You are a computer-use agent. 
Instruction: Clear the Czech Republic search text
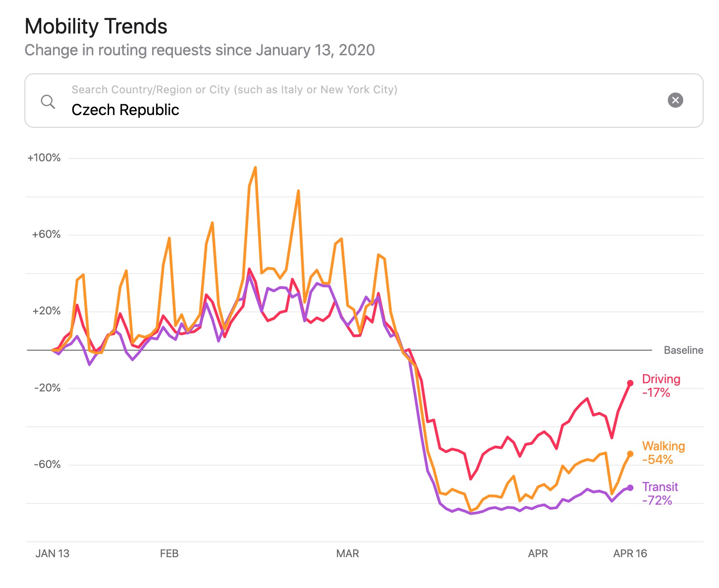pos(675,100)
